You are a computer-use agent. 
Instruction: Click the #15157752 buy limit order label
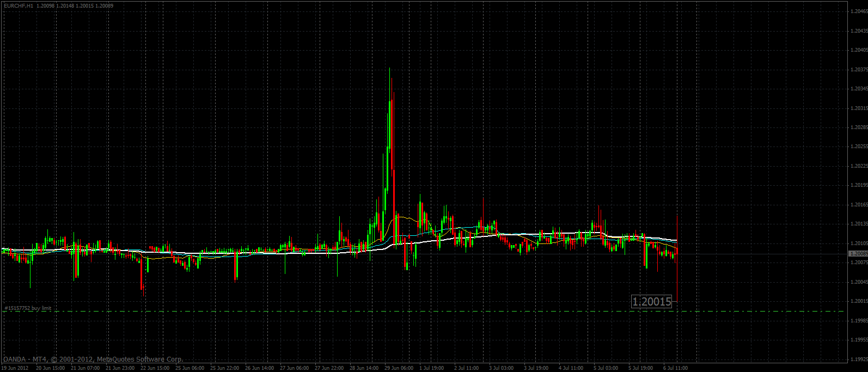[x=28, y=308]
